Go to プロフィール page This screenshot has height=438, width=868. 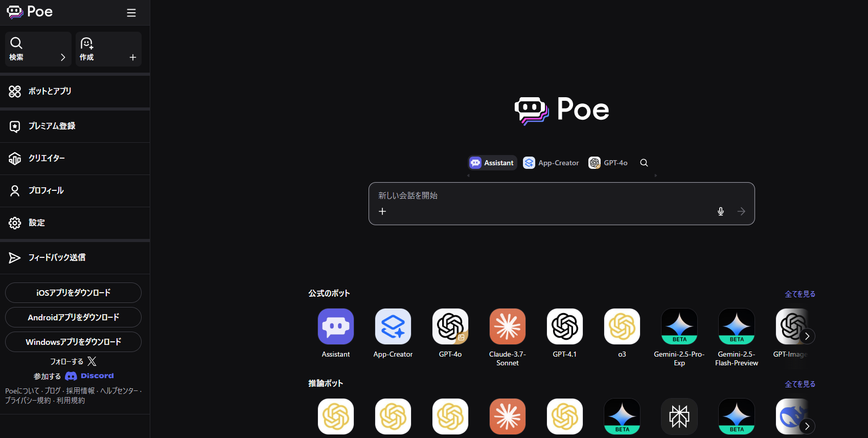click(75, 191)
